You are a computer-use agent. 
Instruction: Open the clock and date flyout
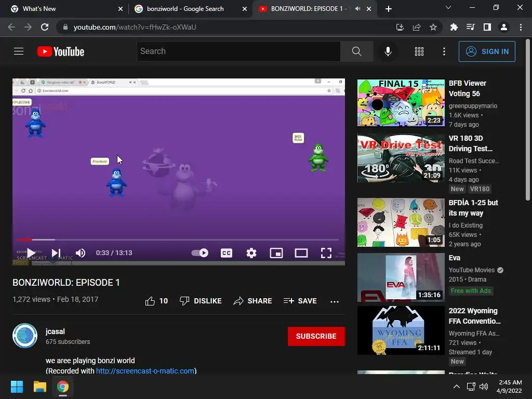509,387
